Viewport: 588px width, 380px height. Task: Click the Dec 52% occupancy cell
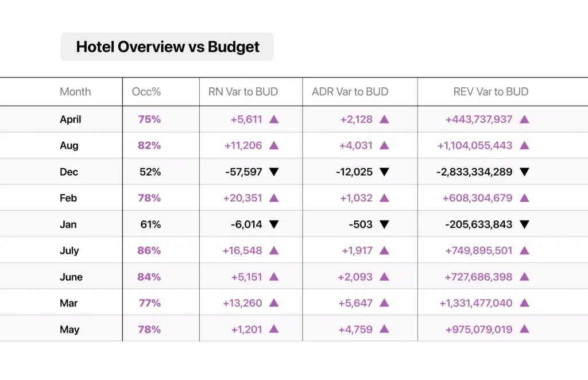coord(150,172)
